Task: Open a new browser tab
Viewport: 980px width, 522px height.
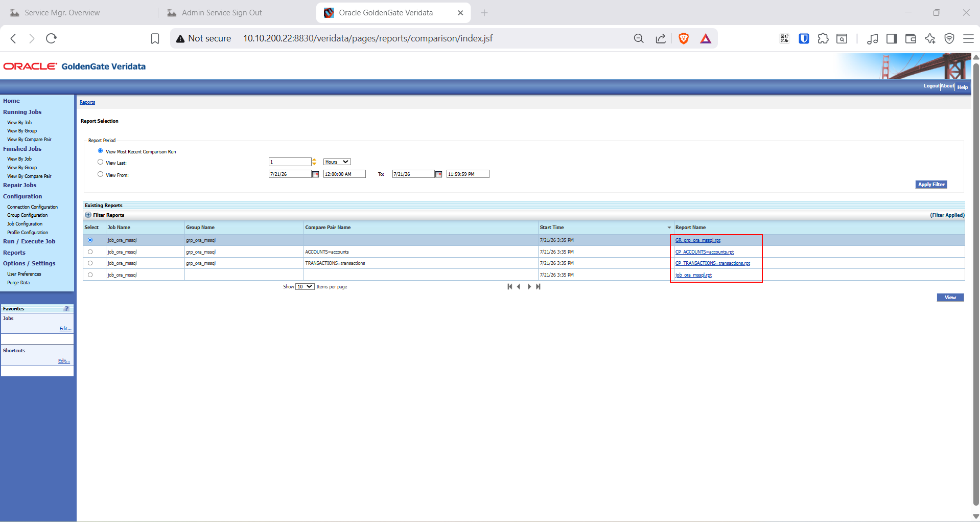Action: pyautogui.click(x=484, y=13)
